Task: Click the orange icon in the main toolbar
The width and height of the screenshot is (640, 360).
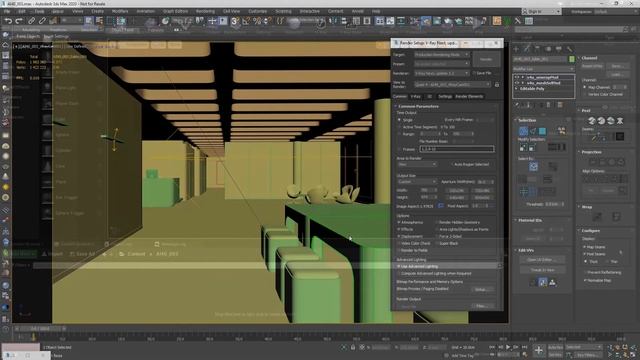Action: (497, 20)
